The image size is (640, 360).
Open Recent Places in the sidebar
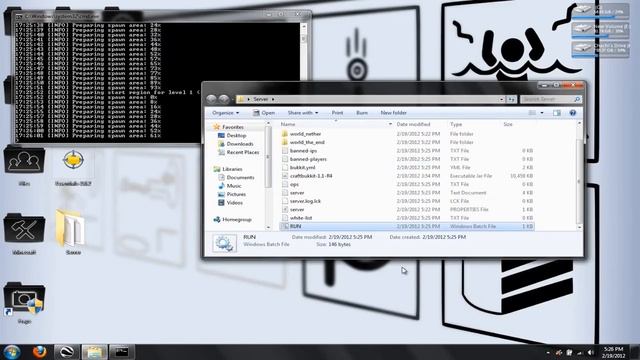(x=242, y=152)
